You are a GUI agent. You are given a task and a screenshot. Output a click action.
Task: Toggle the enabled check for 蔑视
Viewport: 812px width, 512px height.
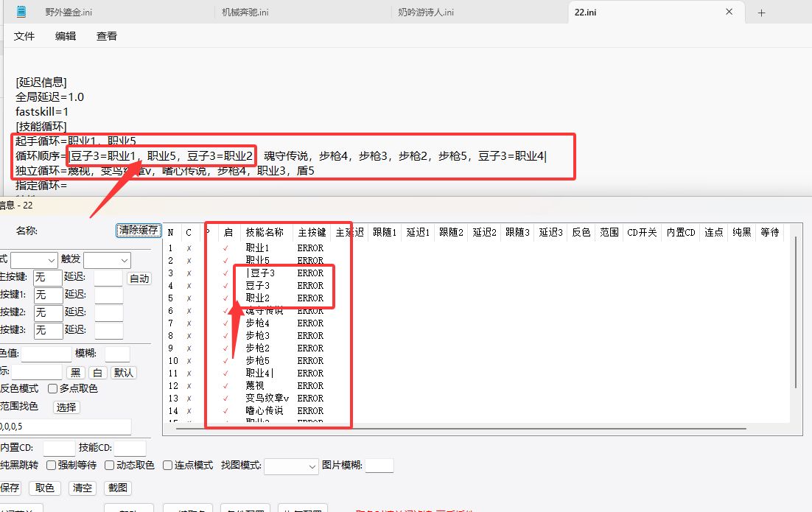225,386
